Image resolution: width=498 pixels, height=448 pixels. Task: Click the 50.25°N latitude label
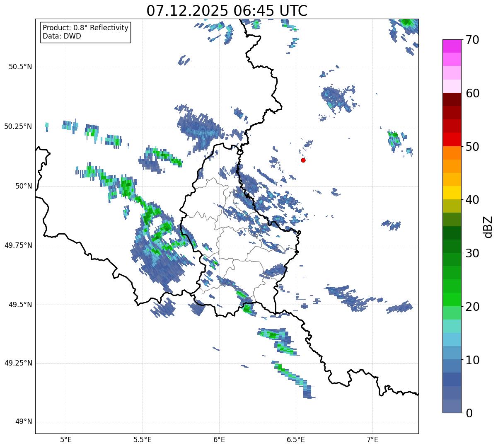point(18,126)
